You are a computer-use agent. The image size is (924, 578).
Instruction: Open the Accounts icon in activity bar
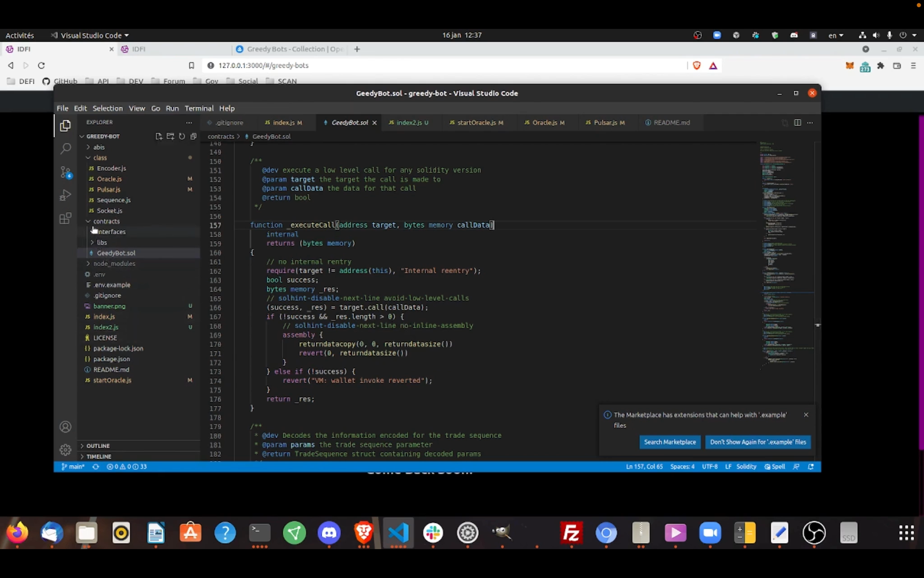click(65, 427)
